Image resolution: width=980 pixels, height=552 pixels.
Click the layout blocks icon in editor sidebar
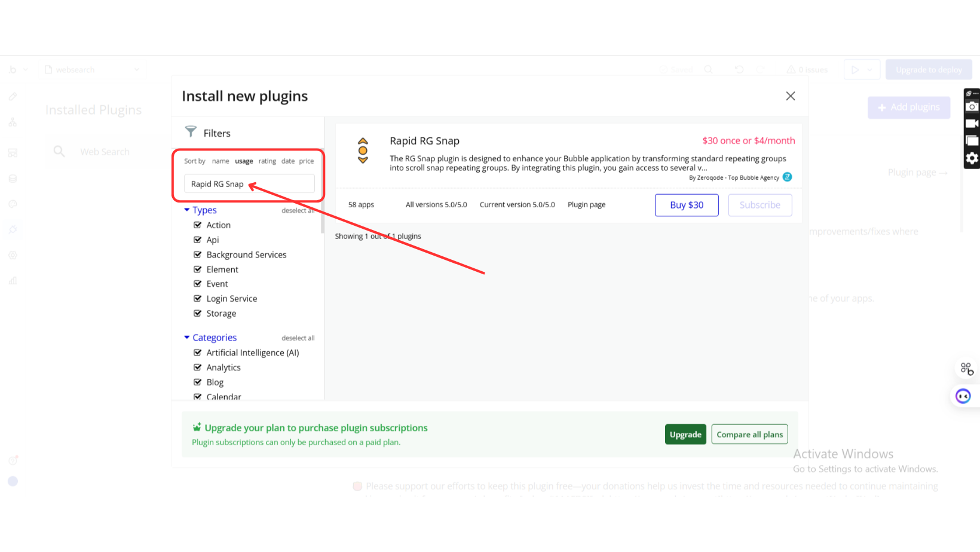[13, 153]
